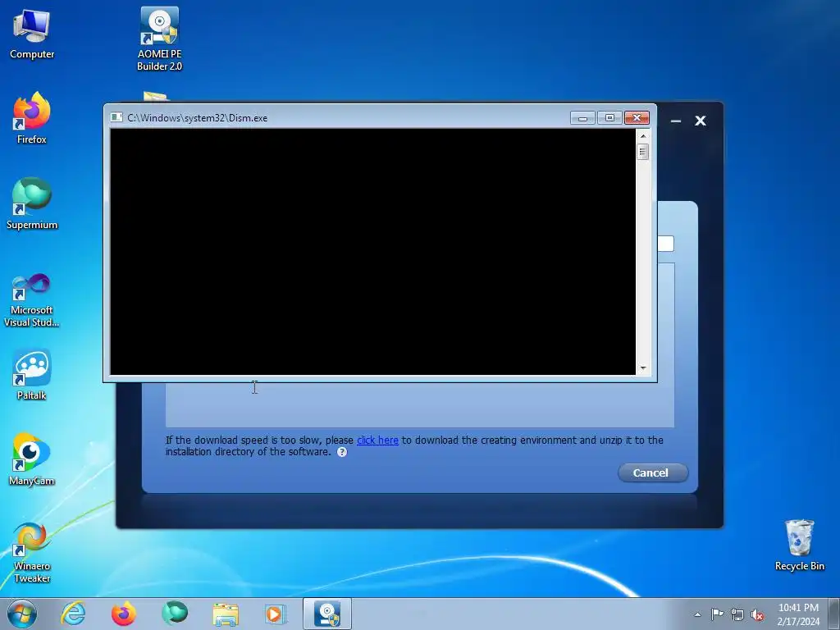Image resolution: width=840 pixels, height=630 pixels.
Task: Select the Supermium desktop shortcut
Action: pyautogui.click(x=32, y=203)
